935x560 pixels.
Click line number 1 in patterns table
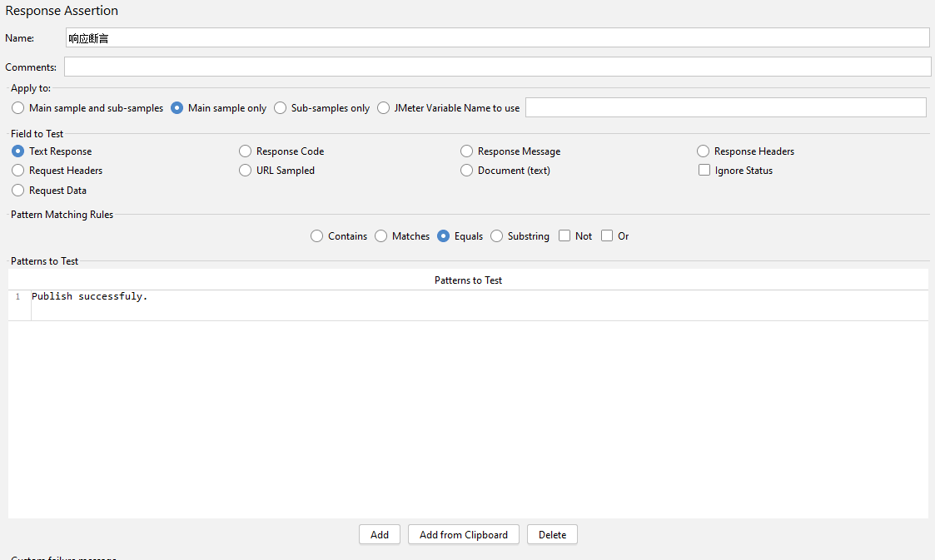click(17, 296)
